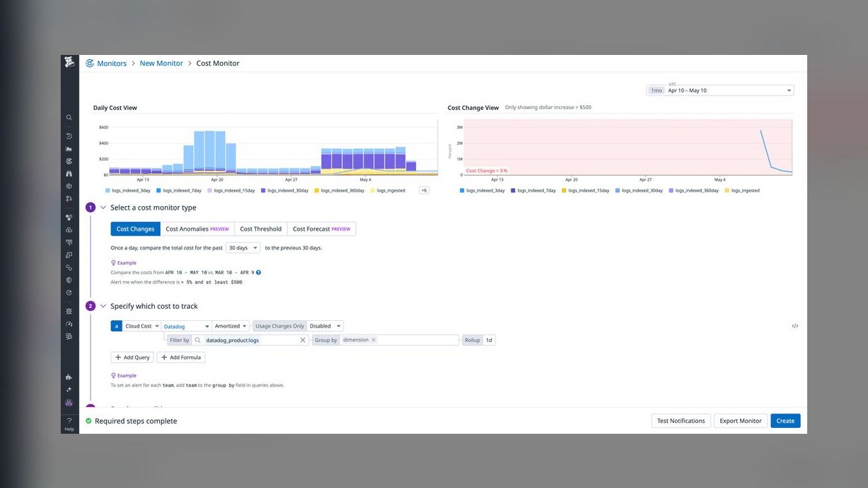
Task: Remove the dimension group-by tag
Action: pos(373,340)
